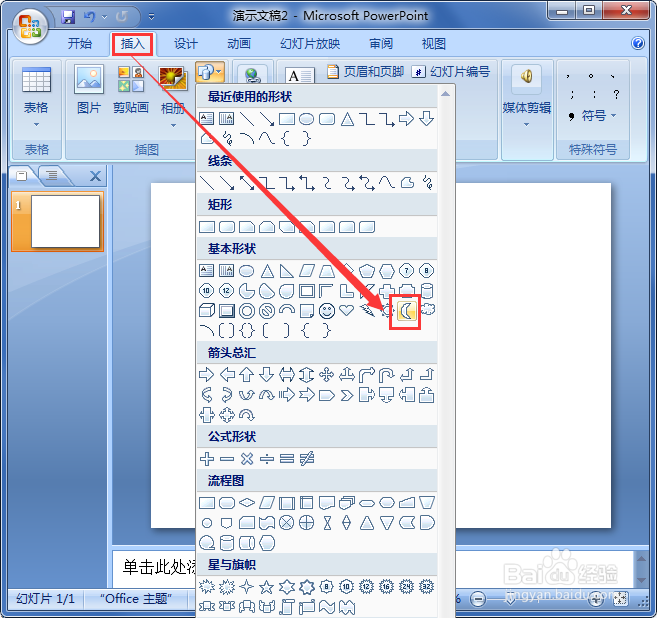Viewport: 657px width, 618px height.
Task: Select the Donut shape
Action: click(246, 311)
